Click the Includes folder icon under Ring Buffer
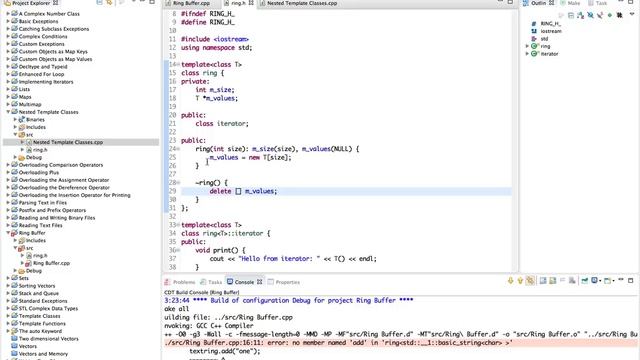The height and width of the screenshot is (360, 640). 22,240
